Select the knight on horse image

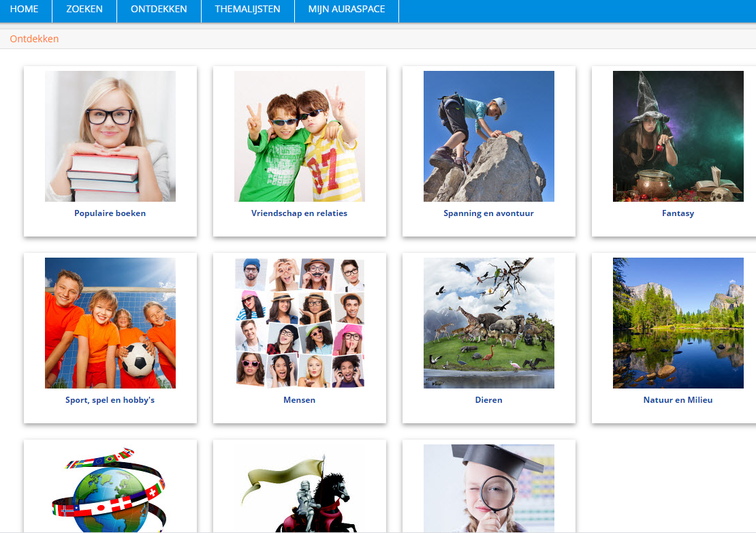[300, 489]
